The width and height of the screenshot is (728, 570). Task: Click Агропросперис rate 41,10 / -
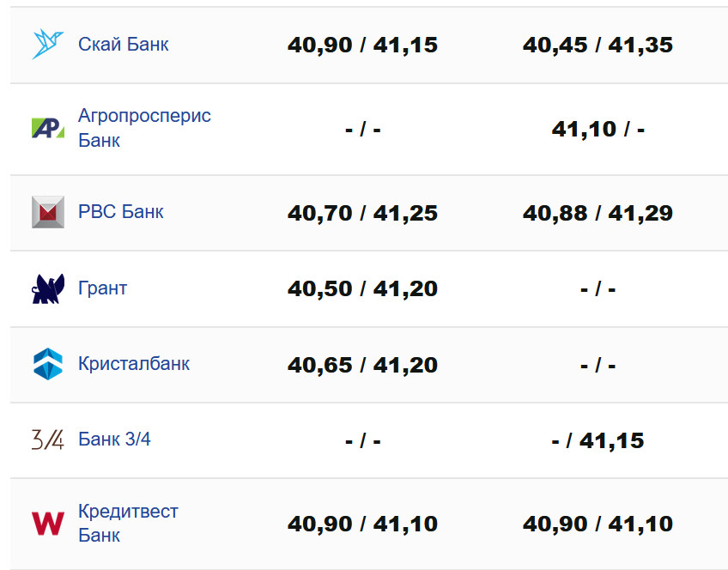tap(598, 130)
